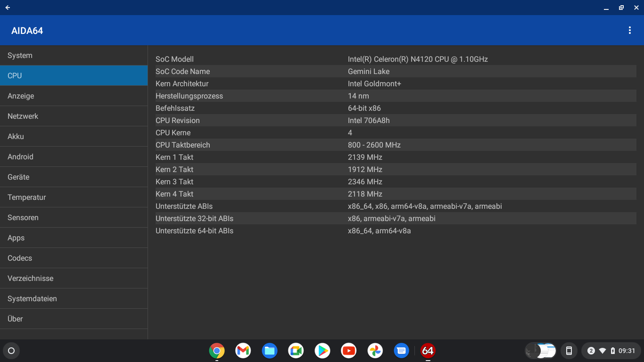Click the notification count badge
Screen dimensions: 644x362
(x=591, y=351)
